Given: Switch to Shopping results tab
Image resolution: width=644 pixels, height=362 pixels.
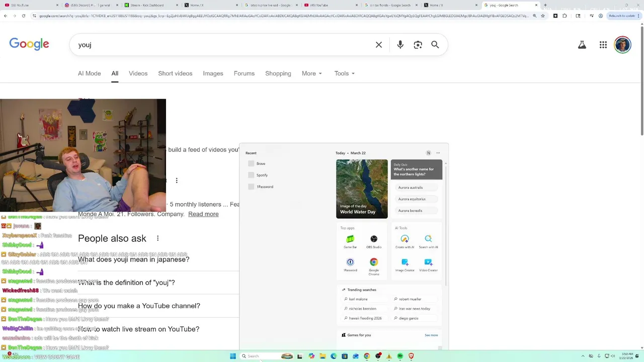Looking at the screenshot, I should [x=278, y=73].
